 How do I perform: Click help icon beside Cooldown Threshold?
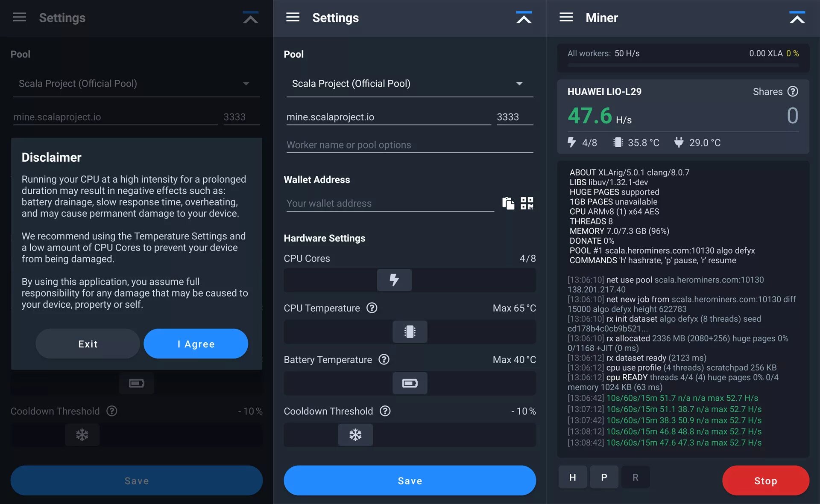tap(385, 411)
